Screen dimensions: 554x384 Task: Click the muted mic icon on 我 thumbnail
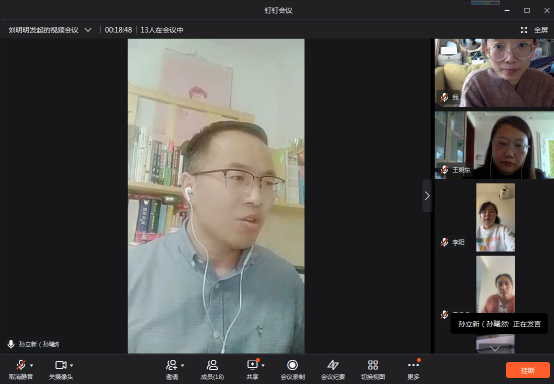coord(444,97)
